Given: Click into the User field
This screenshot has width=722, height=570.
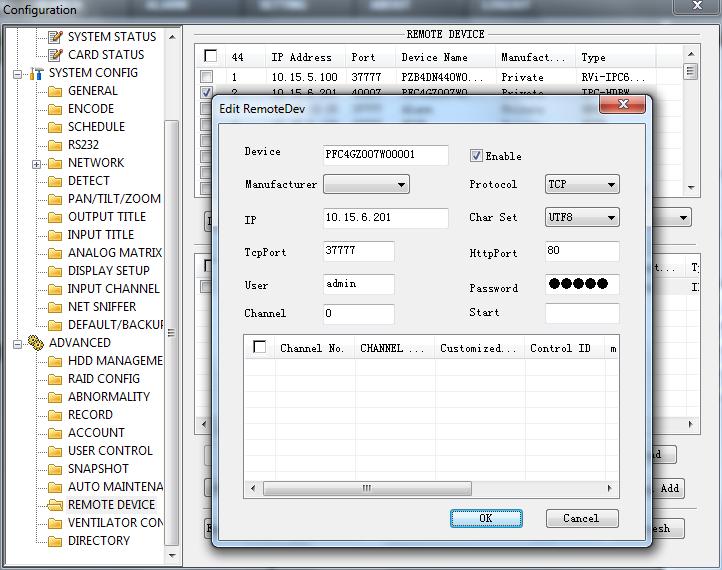Looking at the screenshot, I should click(359, 284).
